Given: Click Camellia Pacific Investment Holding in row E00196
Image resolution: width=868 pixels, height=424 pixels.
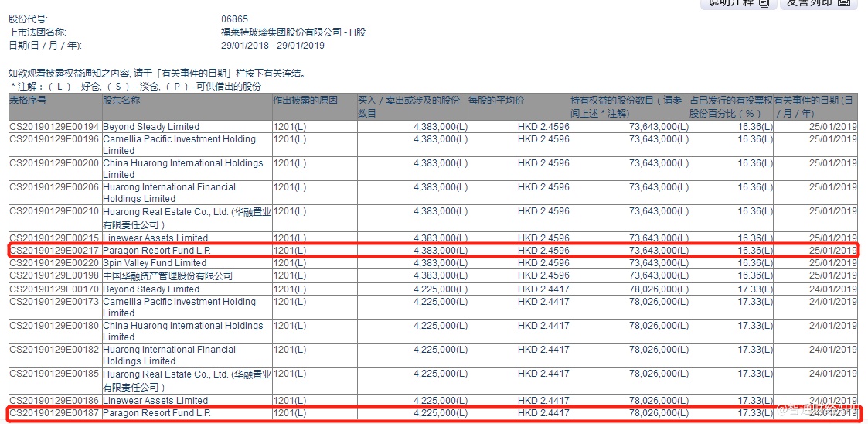Looking at the screenshot, I should tap(179, 145).
